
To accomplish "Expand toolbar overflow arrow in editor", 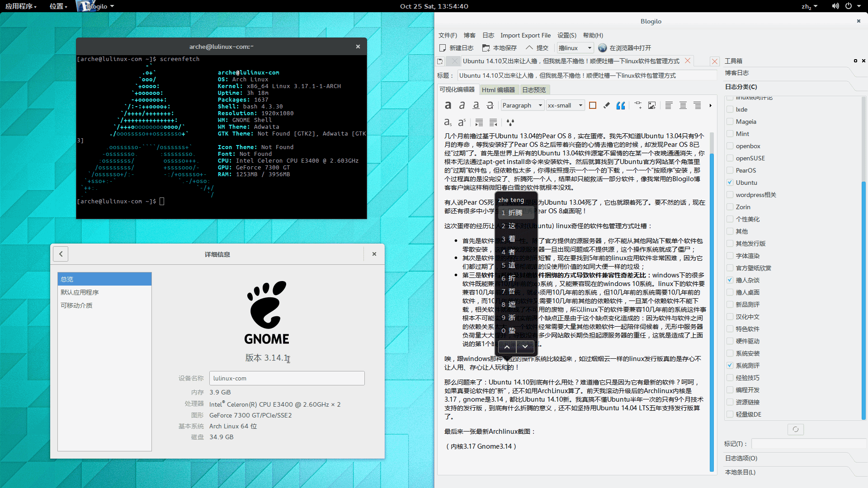I will [710, 105].
